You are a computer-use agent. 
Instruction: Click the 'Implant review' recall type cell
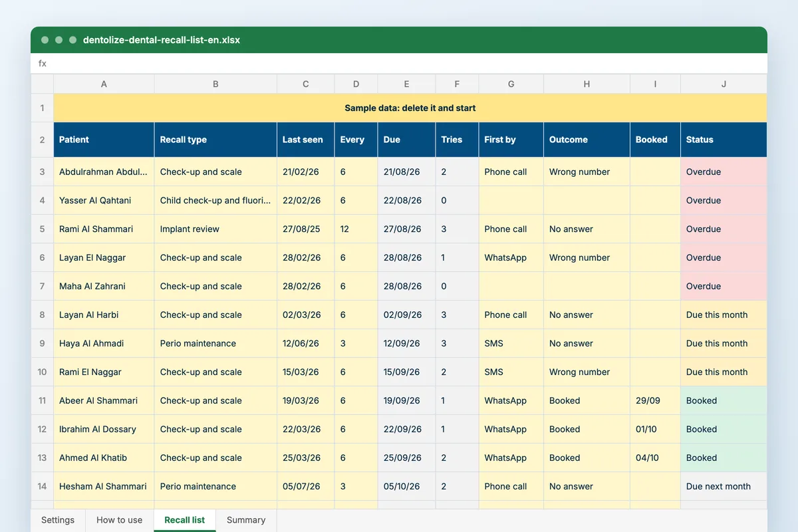click(215, 229)
